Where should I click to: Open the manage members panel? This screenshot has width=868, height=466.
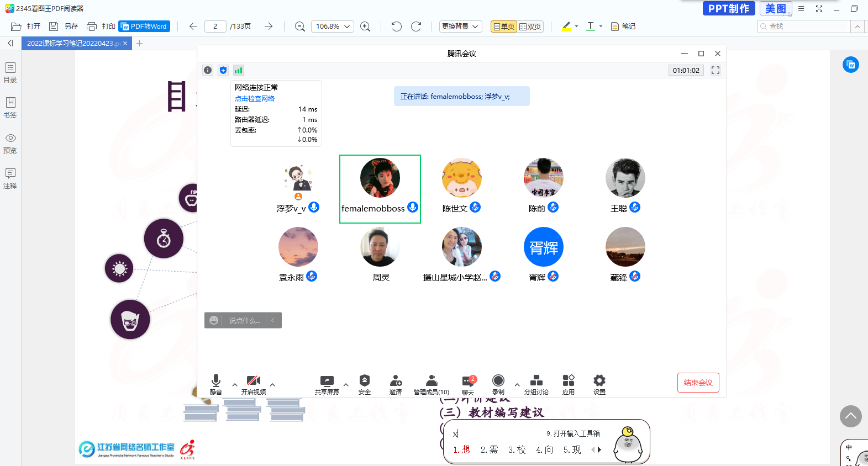[x=432, y=381]
